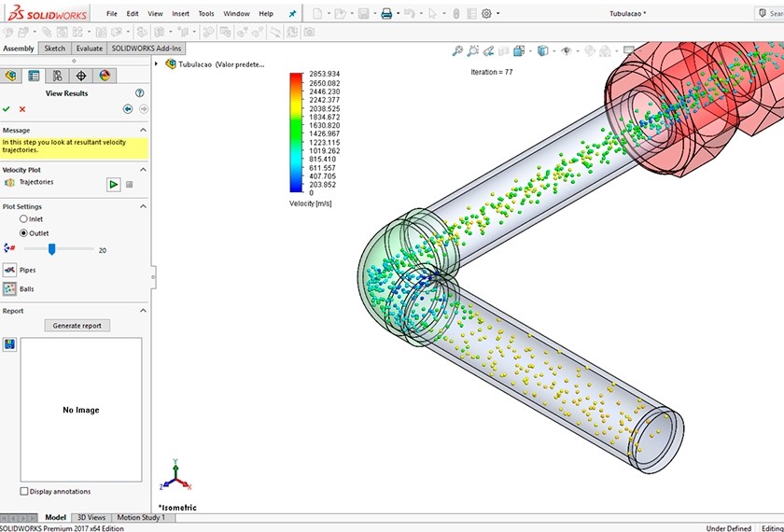Switch to the Evaluate tab
Image resolution: width=784 pixels, height=532 pixels.
tap(90, 48)
